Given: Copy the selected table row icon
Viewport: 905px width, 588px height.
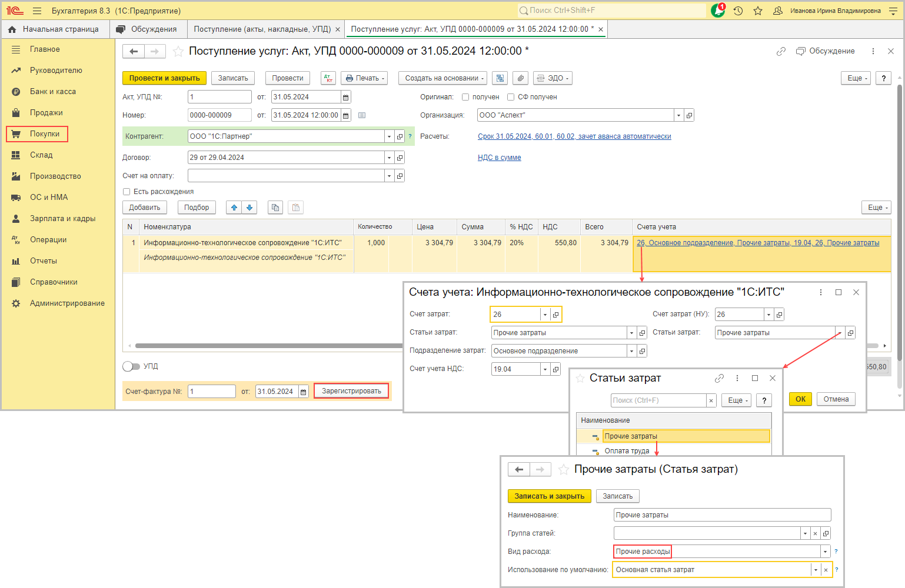Looking at the screenshot, I should coord(275,208).
